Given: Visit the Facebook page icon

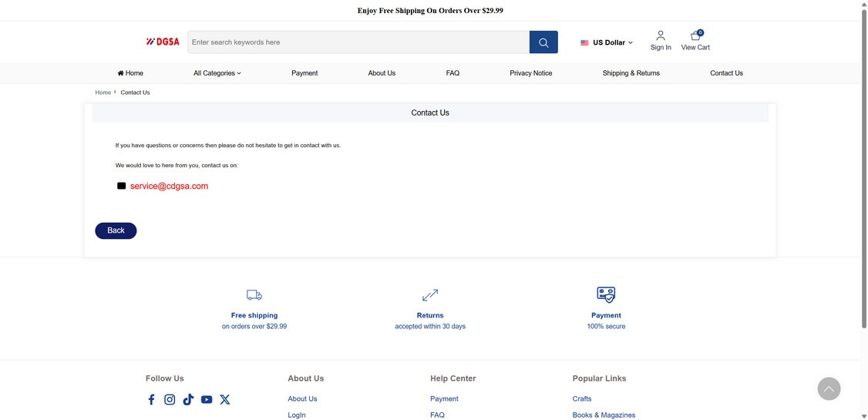Looking at the screenshot, I should coord(151,399).
